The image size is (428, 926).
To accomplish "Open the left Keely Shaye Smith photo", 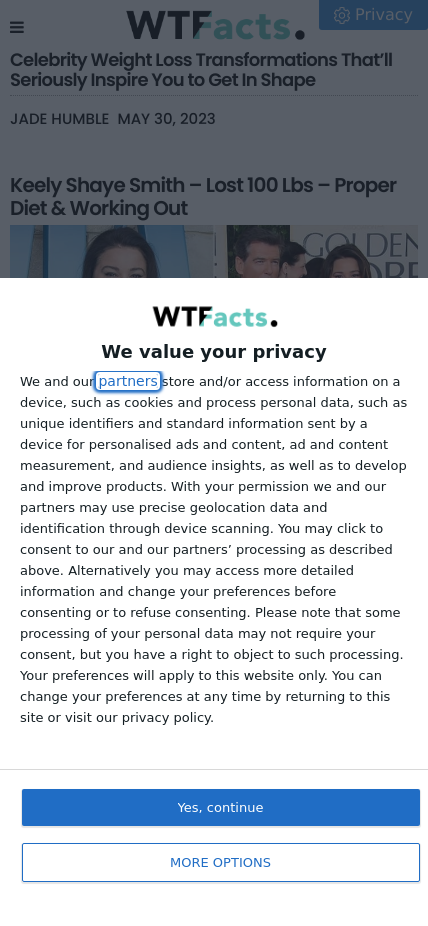I will [x=112, y=251].
